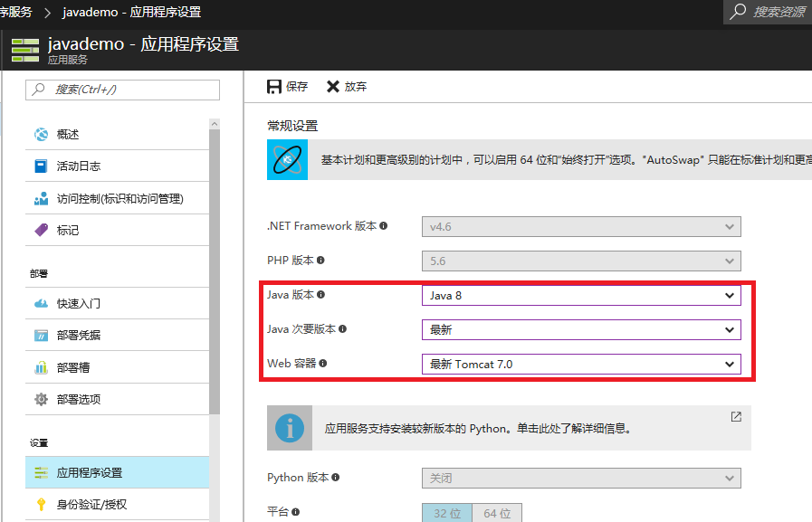812x522 pixels.
Task: Click the sidebar scrollbar up arrow
Action: (215, 124)
